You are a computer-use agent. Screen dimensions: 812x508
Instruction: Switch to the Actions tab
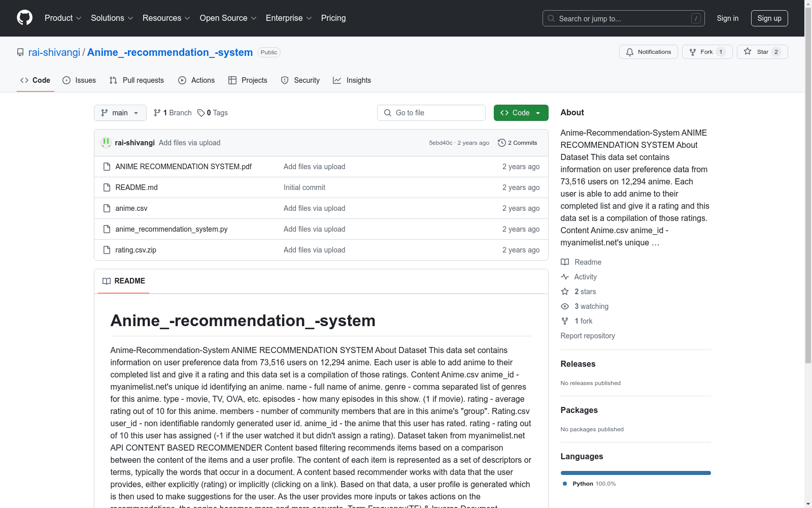(x=196, y=80)
